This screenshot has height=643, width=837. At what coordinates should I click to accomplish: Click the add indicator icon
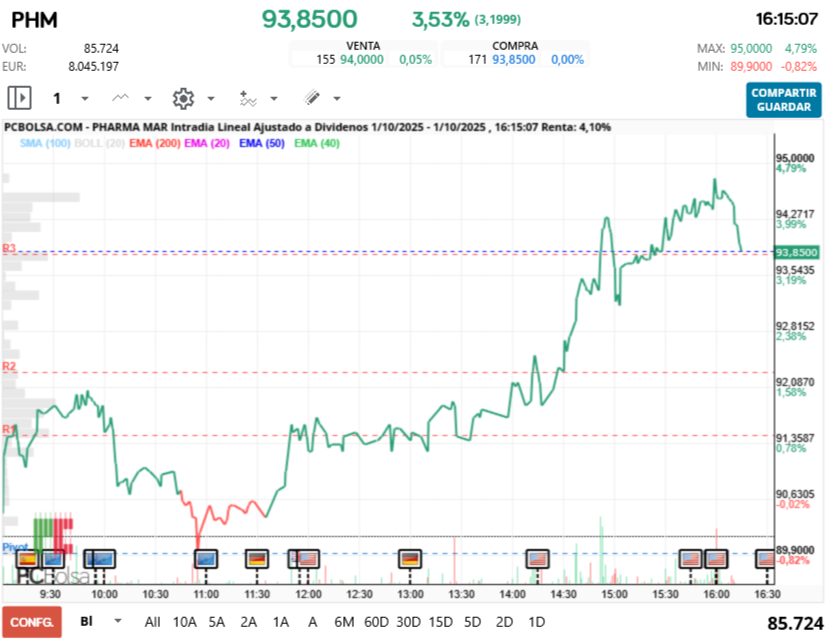[248, 98]
